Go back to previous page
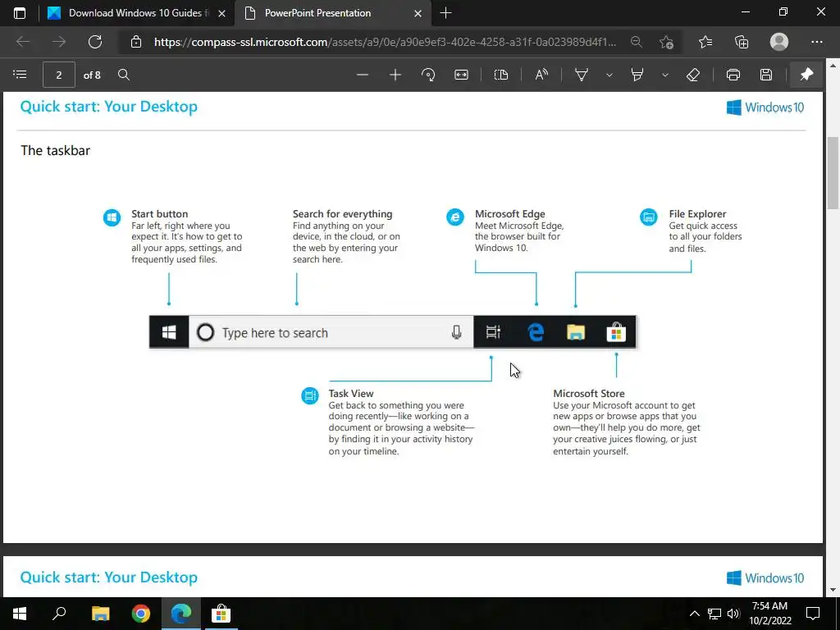Viewport: 840px width, 630px height. (22, 42)
